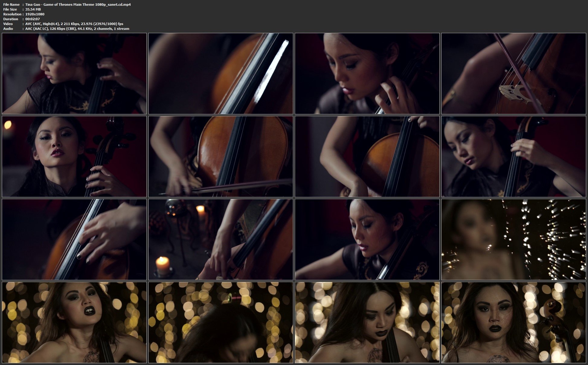The width and height of the screenshot is (588, 365).
Task: Click the AAC audio stream info line
Action: tap(77, 29)
